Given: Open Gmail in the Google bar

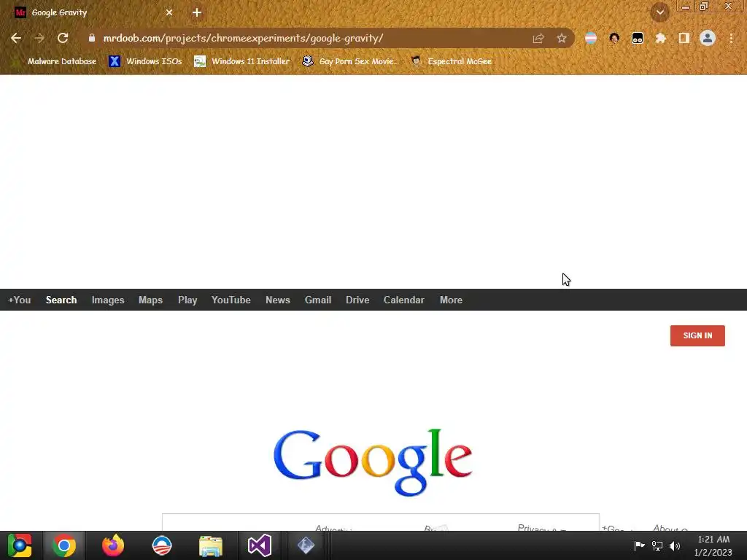Looking at the screenshot, I should point(318,300).
